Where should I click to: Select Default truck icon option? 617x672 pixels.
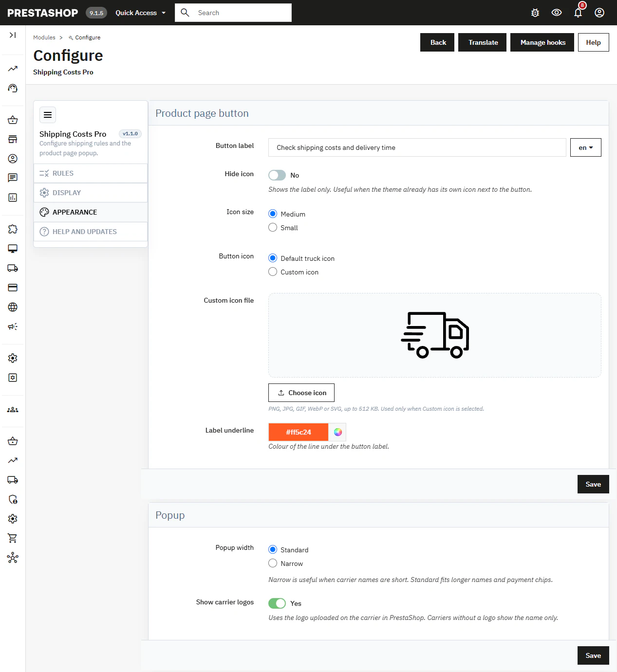(273, 258)
